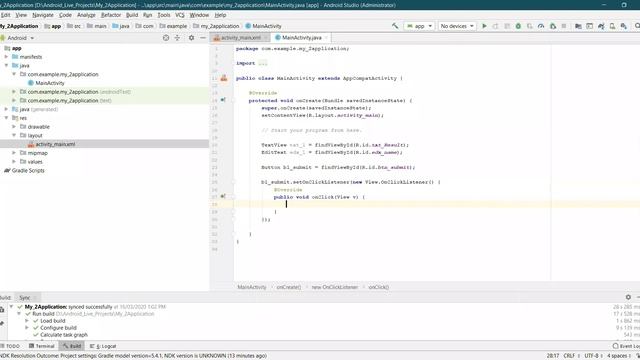This screenshot has height=360, width=640.
Task: Open the VCS menu
Action: (180, 15)
